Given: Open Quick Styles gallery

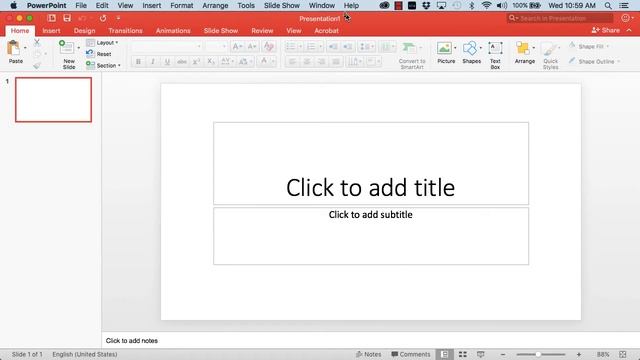Looking at the screenshot, I should click(x=550, y=56).
